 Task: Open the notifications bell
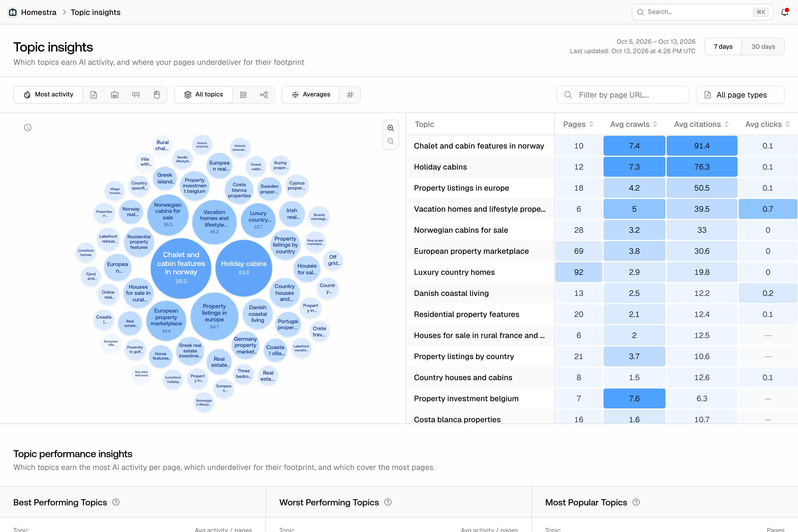pyautogui.click(x=784, y=12)
